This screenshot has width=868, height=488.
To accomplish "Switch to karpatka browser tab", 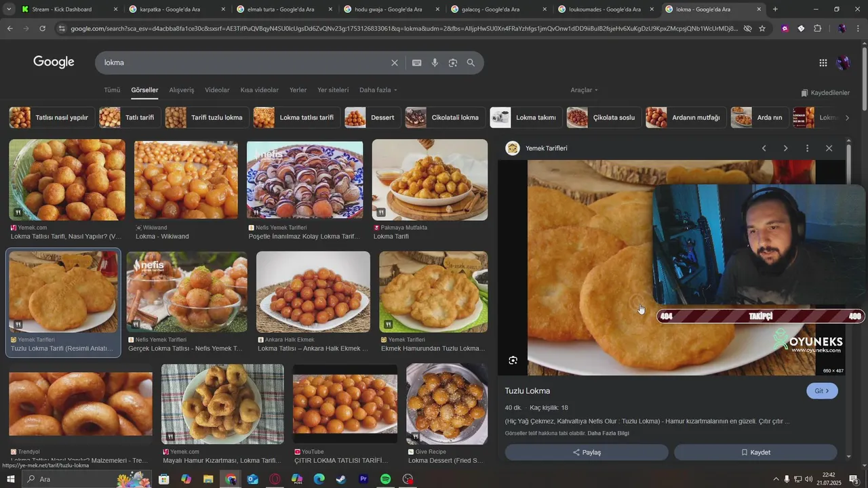I will (x=176, y=9).
